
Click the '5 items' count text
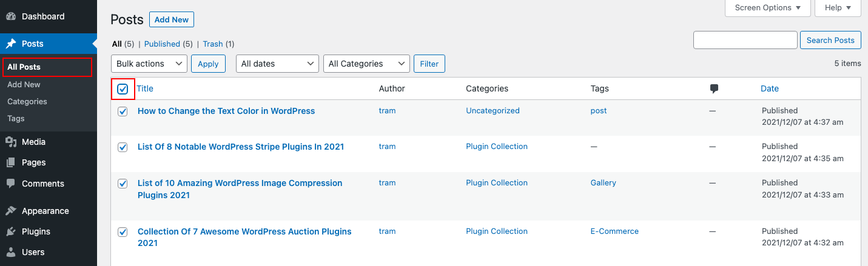(x=847, y=64)
